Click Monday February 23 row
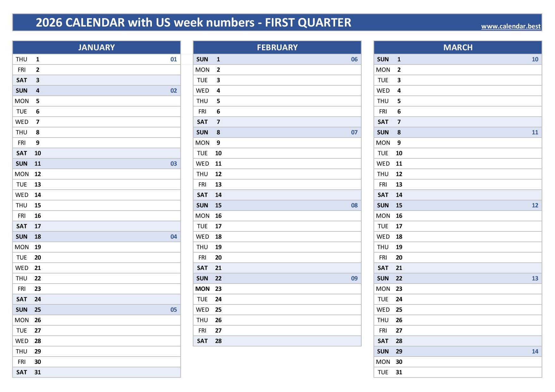Viewport: 555px width, 392px height. click(x=277, y=289)
